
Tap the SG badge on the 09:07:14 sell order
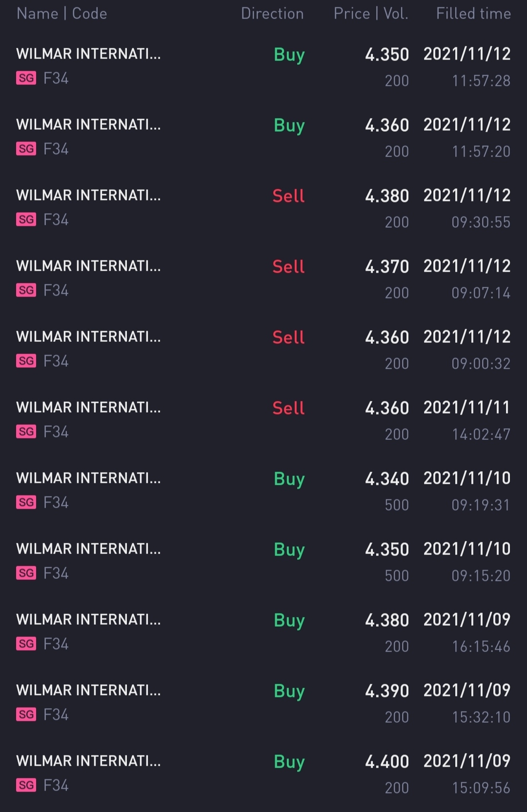coord(26,290)
